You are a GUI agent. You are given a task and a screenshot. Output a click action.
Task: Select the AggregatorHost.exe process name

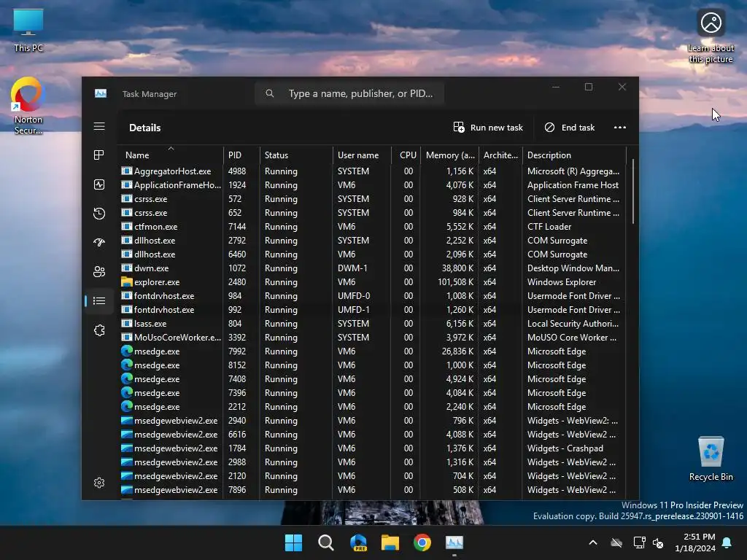click(x=172, y=171)
